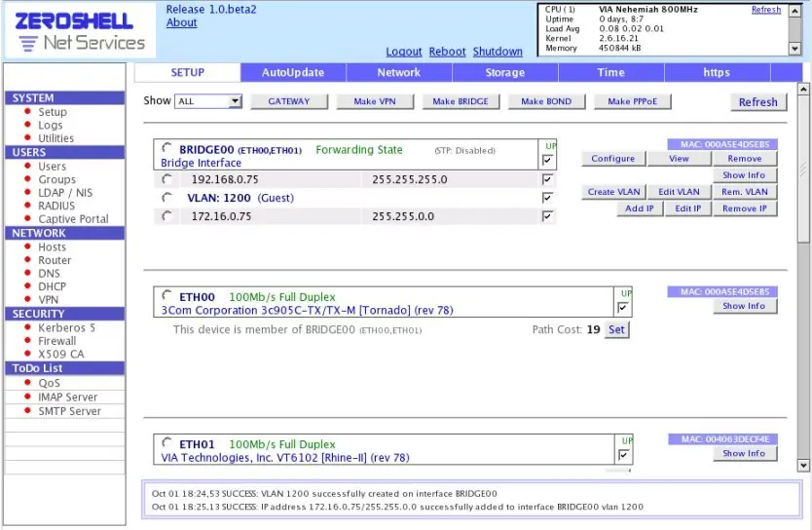Click the down arrow of interface list scrollbar
The image size is (812, 530).
pyautogui.click(x=803, y=466)
